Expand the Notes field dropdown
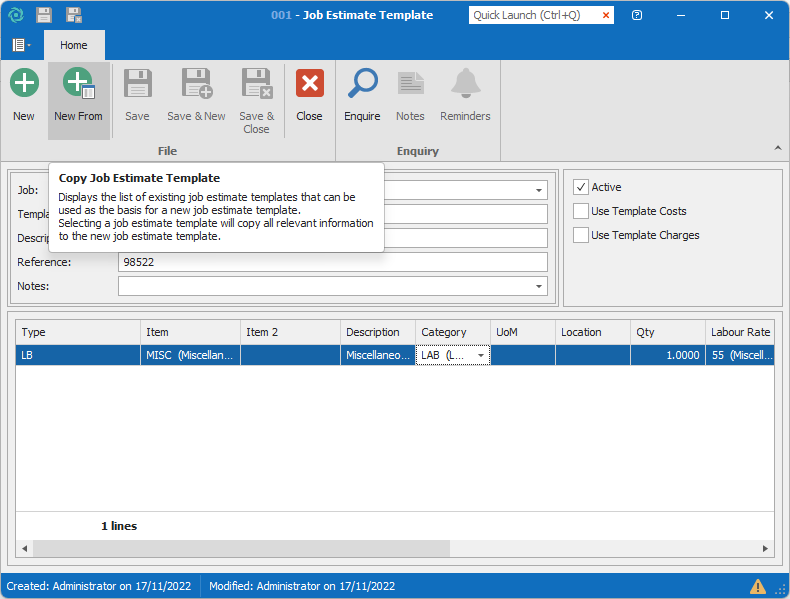790x599 pixels. point(539,287)
